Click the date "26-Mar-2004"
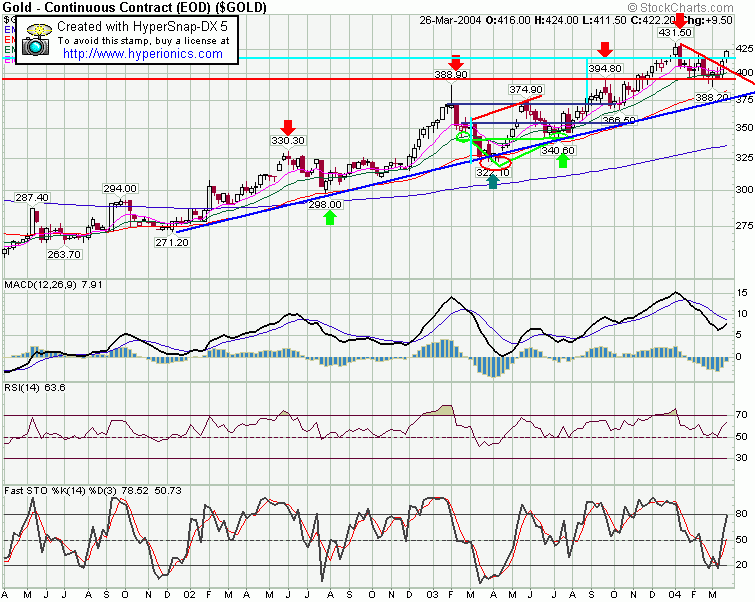Screen dimensions: 755x602 point(450,20)
